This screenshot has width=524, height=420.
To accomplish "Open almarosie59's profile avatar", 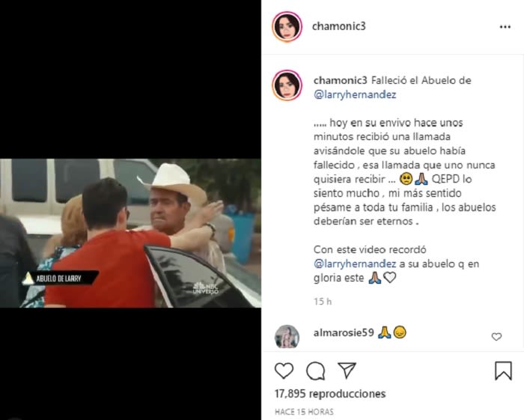I will (x=287, y=336).
